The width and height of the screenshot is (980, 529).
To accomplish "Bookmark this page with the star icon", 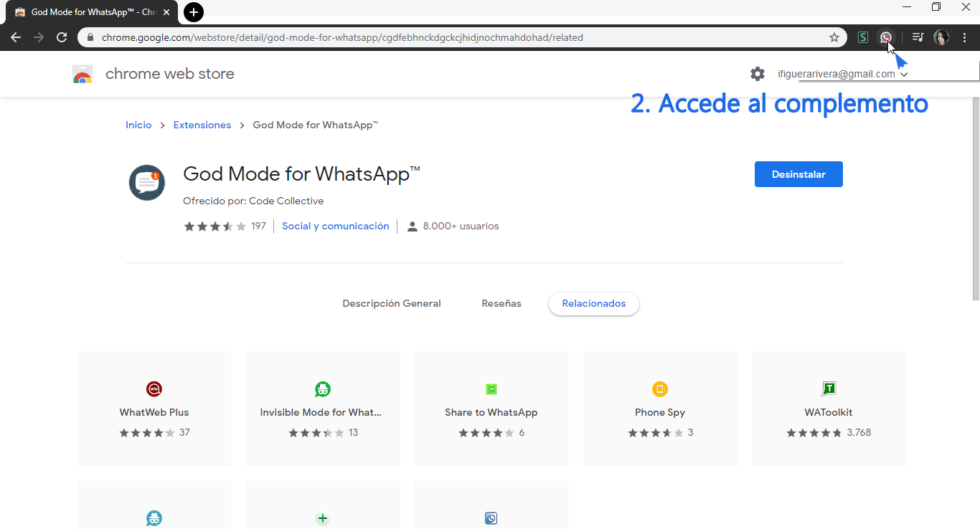I will (x=834, y=37).
